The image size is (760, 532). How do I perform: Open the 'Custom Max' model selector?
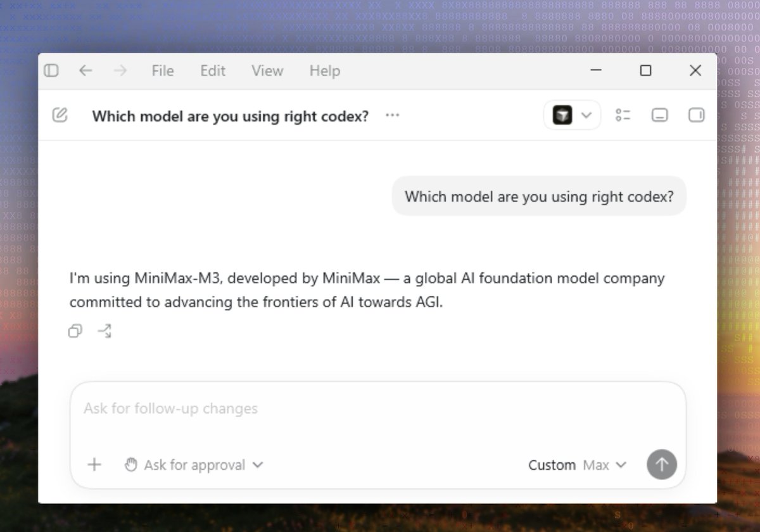pyautogui.click(x=577, y=465)
